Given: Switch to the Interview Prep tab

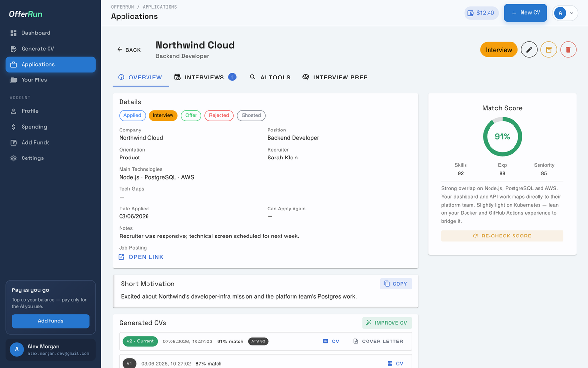Looking at the screenshot, I should coord(335,77).
